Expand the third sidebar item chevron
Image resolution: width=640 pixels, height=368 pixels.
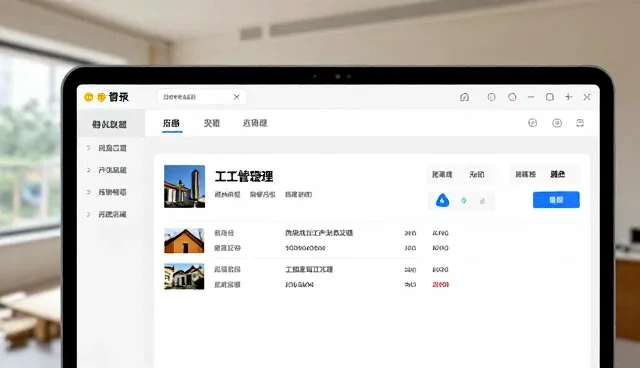89,192
